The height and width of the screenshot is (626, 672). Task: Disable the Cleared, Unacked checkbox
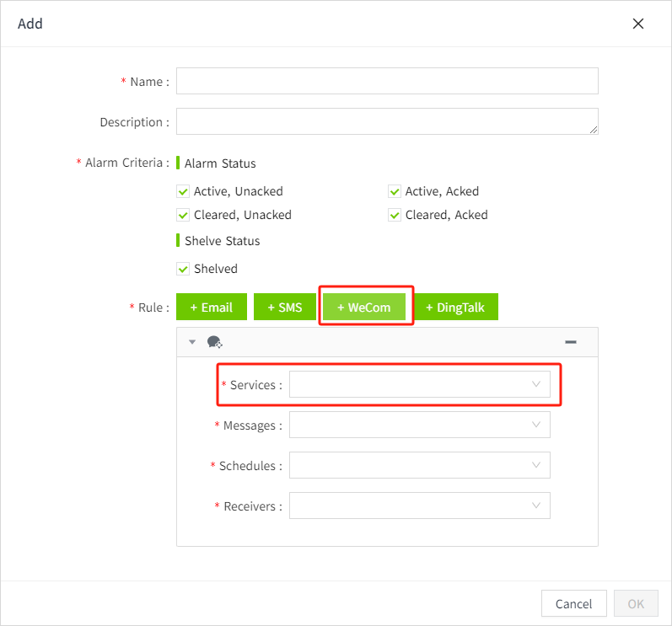183,215
